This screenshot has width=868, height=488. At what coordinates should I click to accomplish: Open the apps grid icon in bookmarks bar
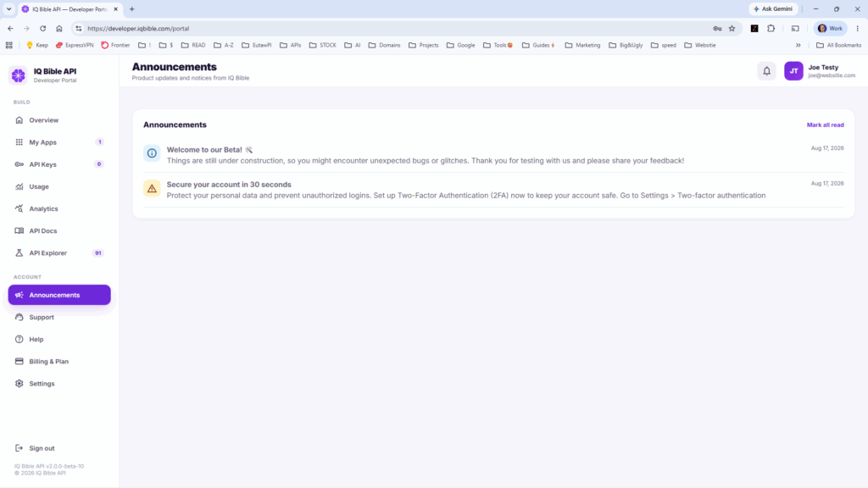click(x=8, y=46)
